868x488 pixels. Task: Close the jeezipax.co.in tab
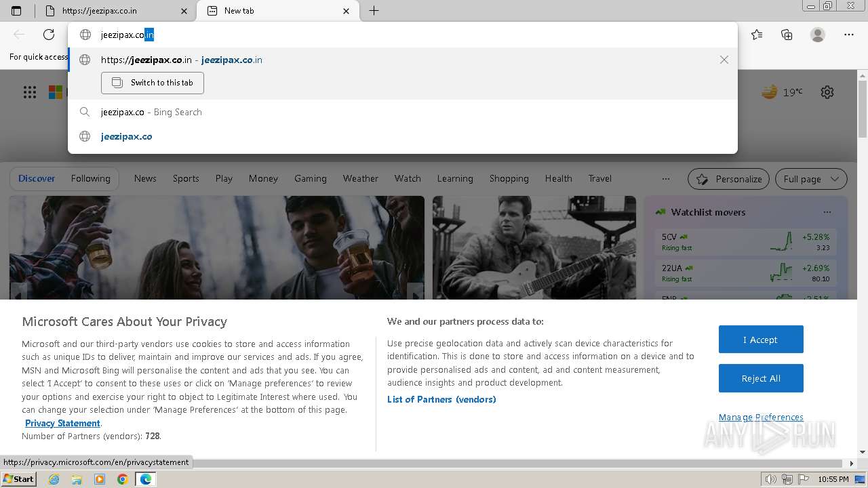tap(184, 11)
